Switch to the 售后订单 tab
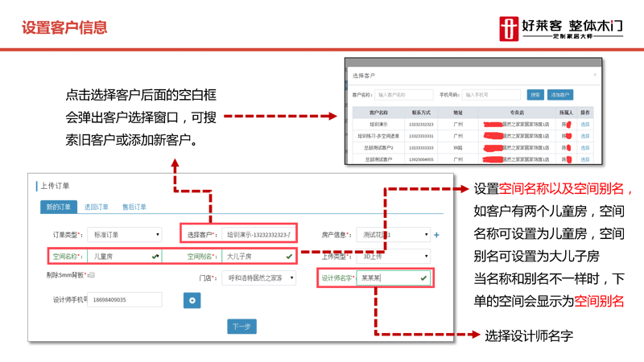The image size is (644, 362). (134, 207)
